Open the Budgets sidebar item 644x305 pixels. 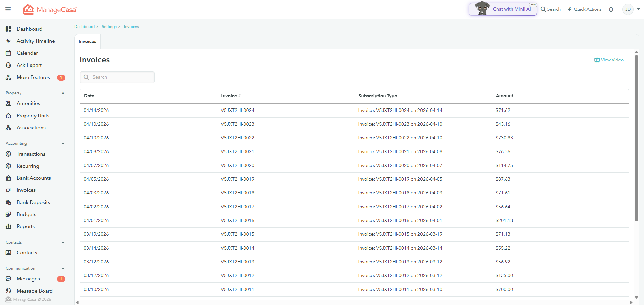26,214
